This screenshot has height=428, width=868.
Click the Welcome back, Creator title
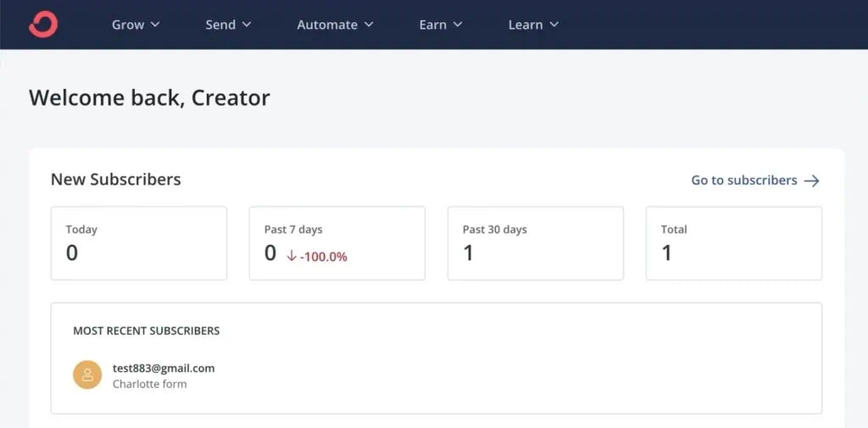point(149,98)
